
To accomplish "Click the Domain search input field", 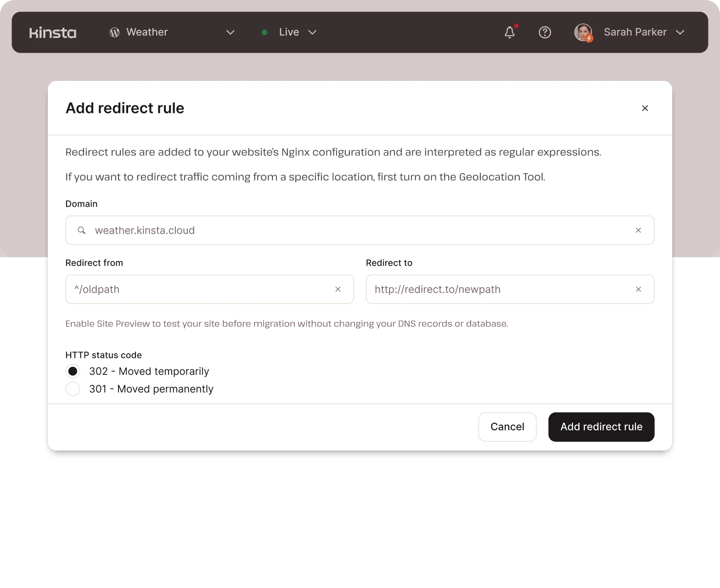I will (x=358, y=230).
